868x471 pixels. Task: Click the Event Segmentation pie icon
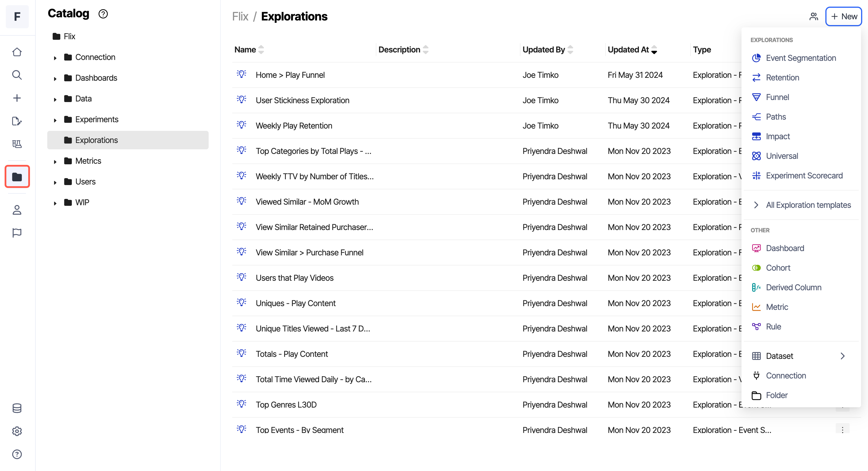(x=756, y=58)
